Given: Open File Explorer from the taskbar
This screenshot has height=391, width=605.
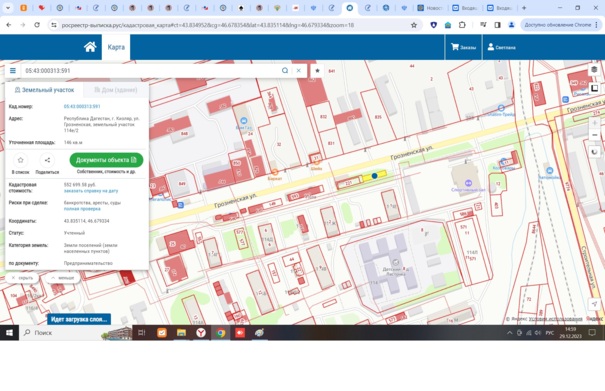Looking at the screenshot, I should pyautogui.click(x=181, y=333).
